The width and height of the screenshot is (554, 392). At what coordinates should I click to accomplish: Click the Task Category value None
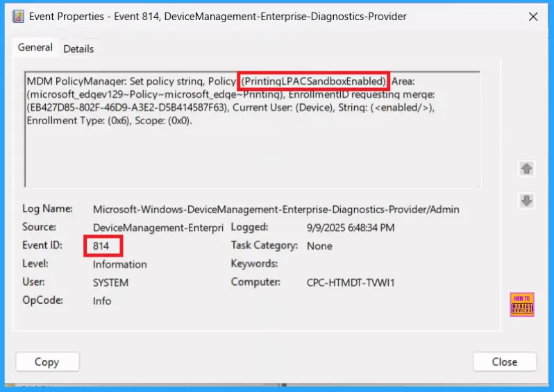click(319, 246)
